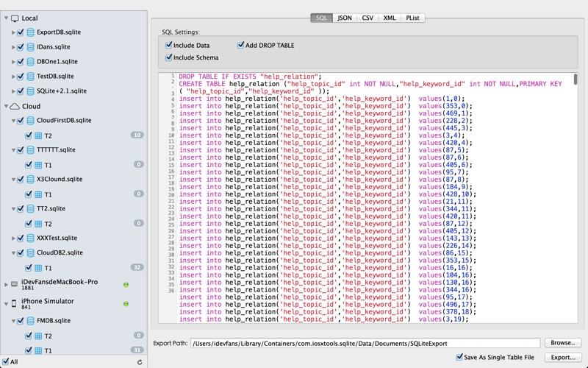The width and height of the screenshot is (588, 368).
Task: Switch to the CSV export tab
Action: pos(367,18)
